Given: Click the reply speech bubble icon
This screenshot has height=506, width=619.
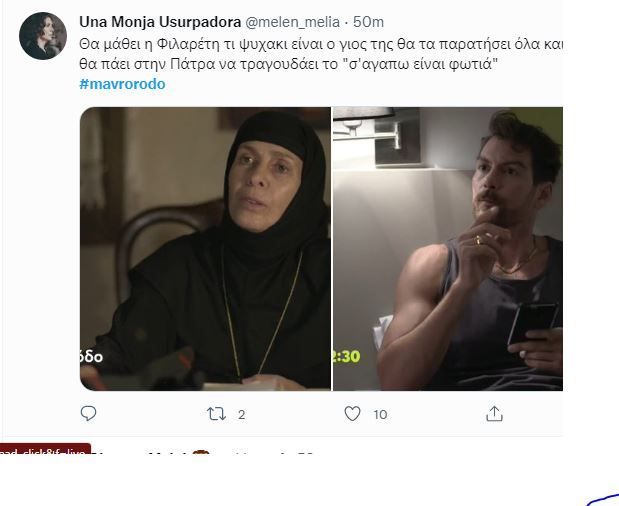Looking at the screenshot, I should point(88,413).
